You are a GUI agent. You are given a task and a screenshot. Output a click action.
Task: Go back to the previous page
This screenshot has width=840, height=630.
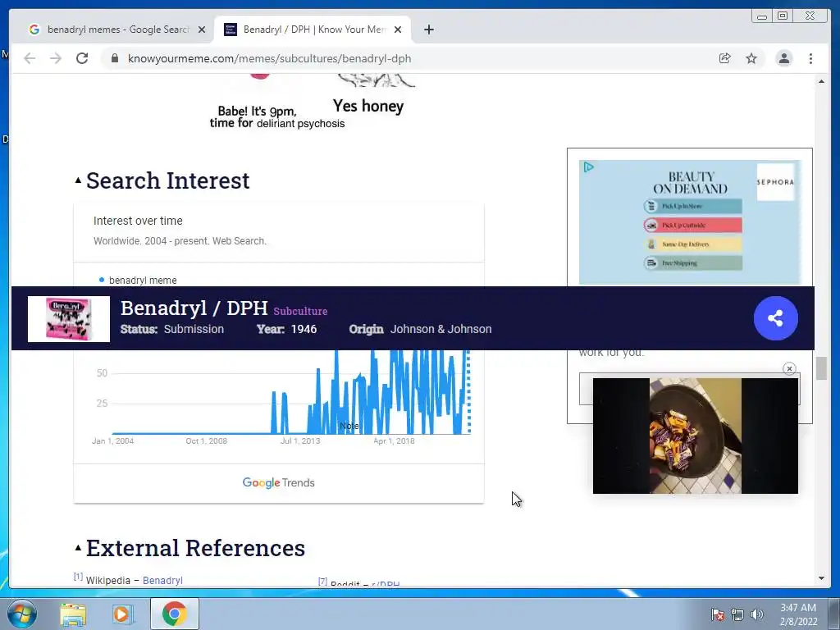30,58
